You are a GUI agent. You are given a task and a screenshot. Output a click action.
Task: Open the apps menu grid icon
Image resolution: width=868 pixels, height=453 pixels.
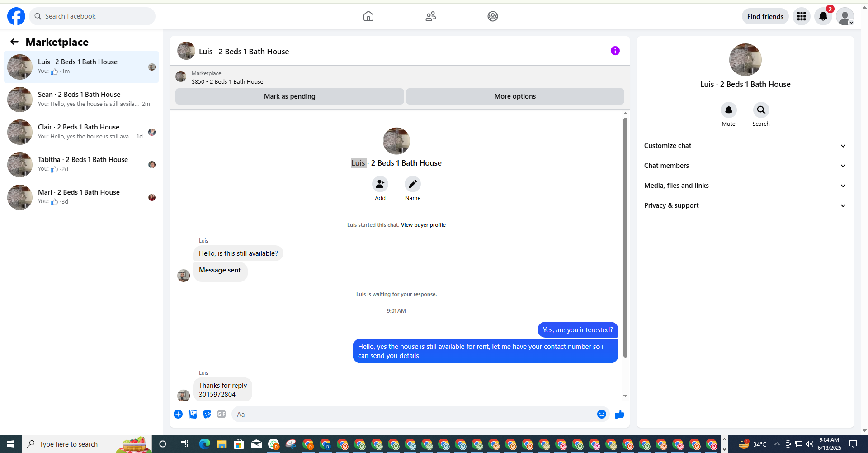[802, 16]
